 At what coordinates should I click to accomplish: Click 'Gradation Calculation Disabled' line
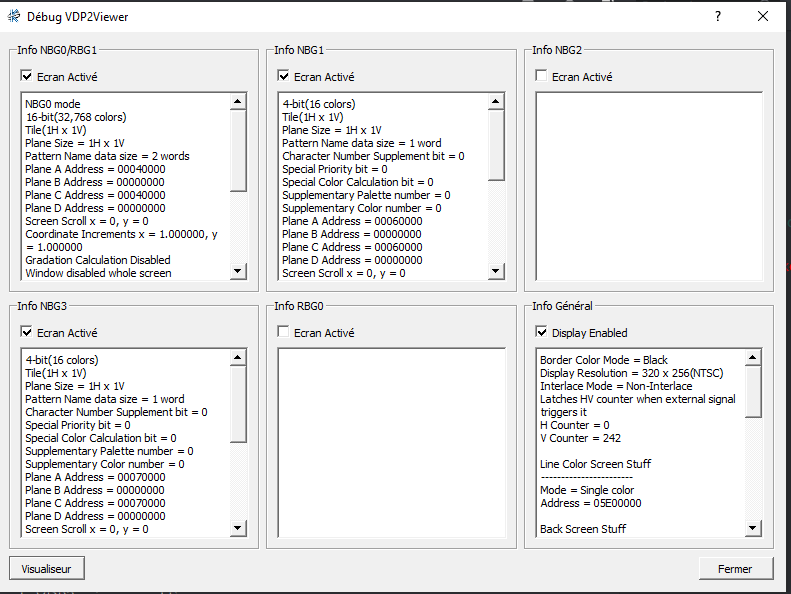tap(98, 260)
